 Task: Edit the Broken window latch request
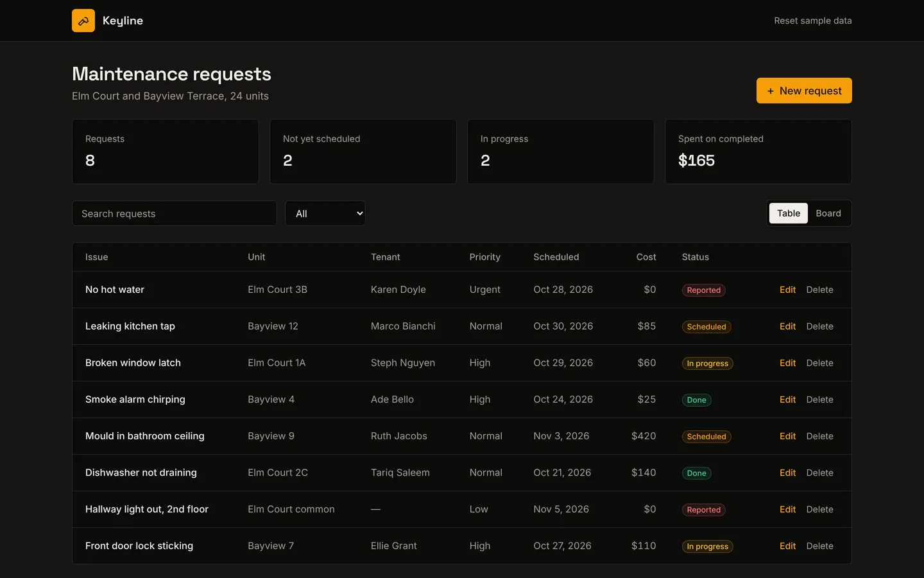coord(787,363)
